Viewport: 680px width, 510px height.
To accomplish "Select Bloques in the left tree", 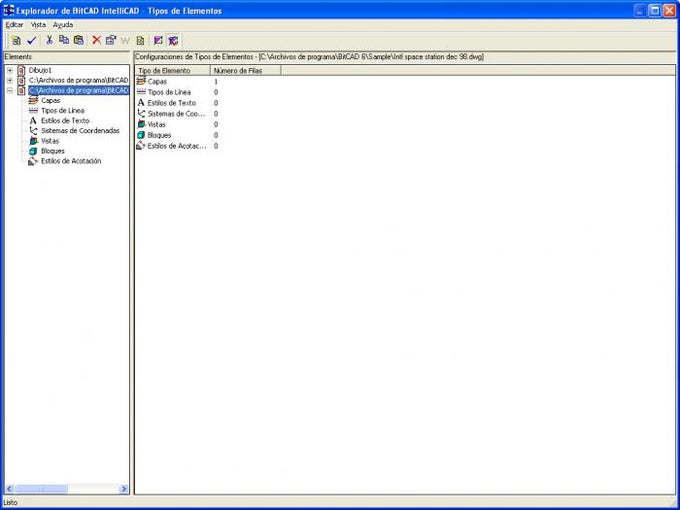I will point(52,151).
